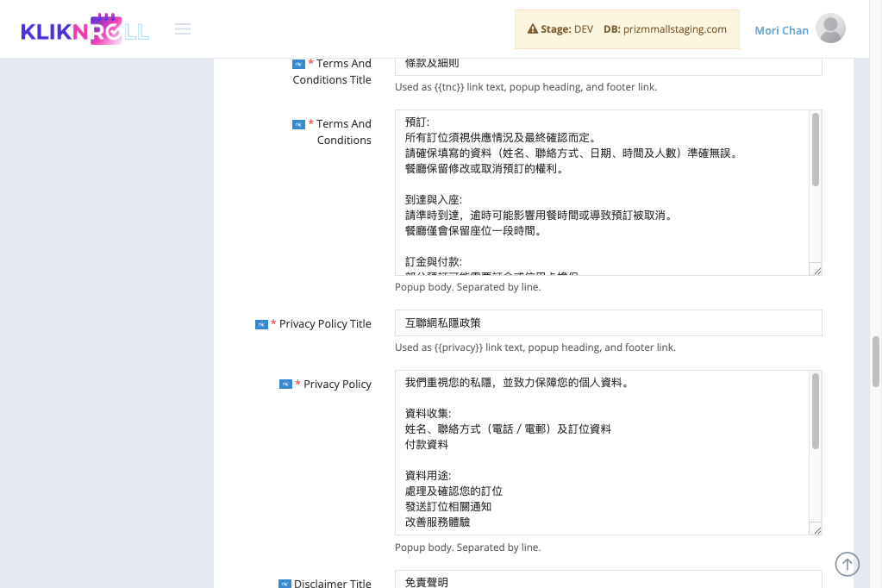Click the line '改善服務體驗' in Privacy textarea
The image size is (882, 588).
click(438, 522)
